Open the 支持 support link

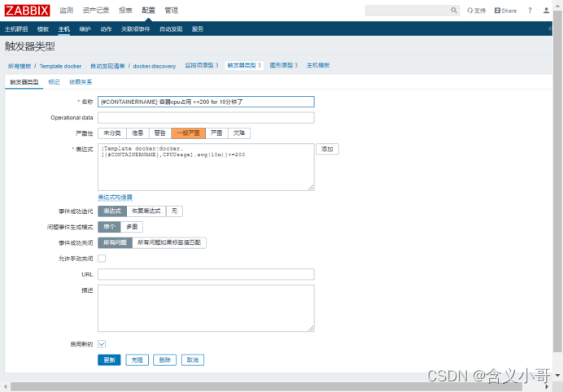tap(476, 11)
